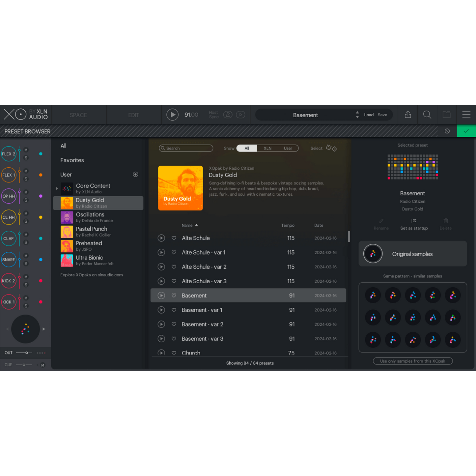476x476 pixels.
Task: Expand the Core Content tree arrow
Action: click(57, 189)
